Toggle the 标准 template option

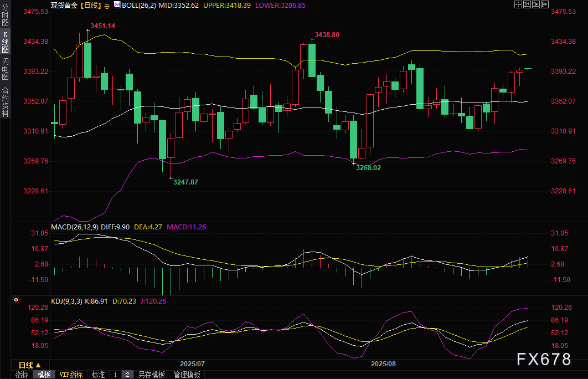coord(98,375)
